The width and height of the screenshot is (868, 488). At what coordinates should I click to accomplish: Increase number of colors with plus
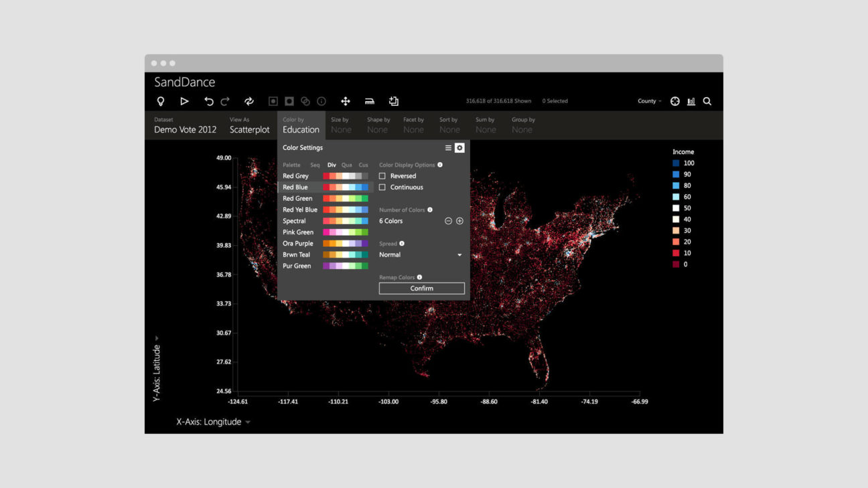(x=459, y=221)
